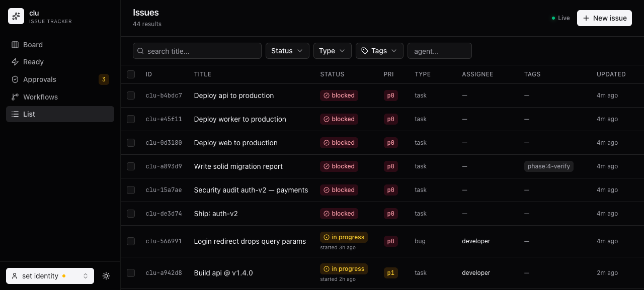Toggle the theme with the sun icon

pyautogui.click(x=106, y=276)
